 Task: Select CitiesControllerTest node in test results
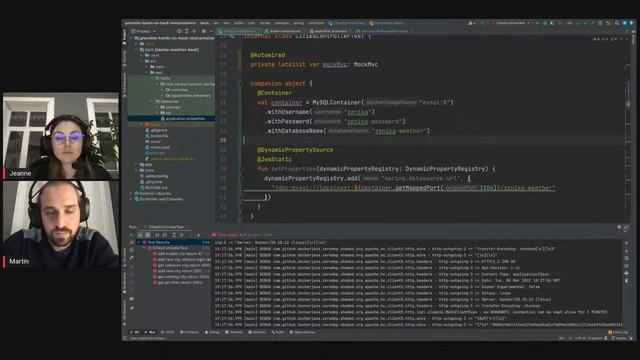(168, 248)
